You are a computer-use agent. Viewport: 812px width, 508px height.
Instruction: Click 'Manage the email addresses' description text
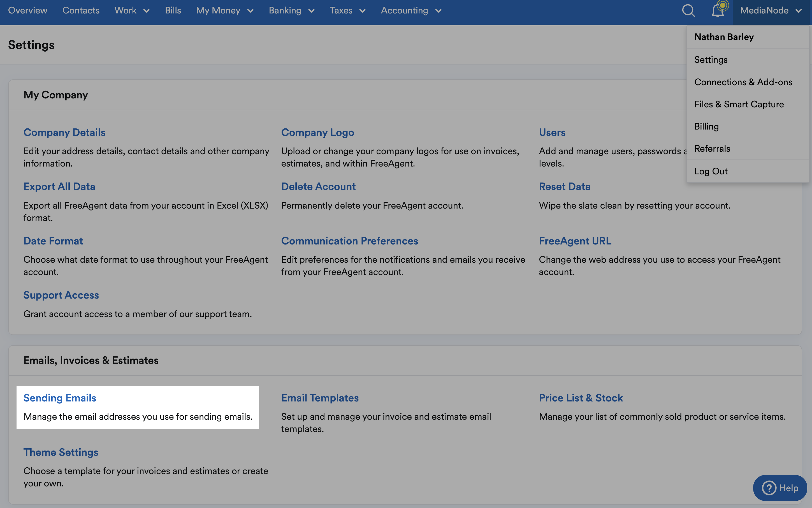point(138,417)
